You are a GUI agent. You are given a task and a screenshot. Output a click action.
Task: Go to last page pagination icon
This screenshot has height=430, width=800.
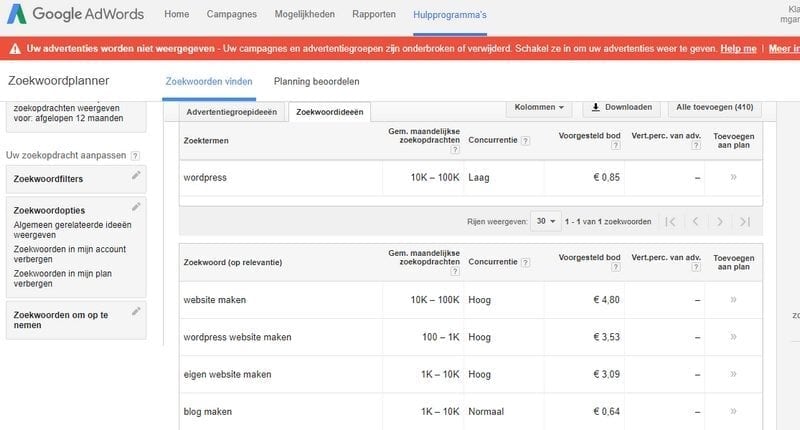click(x=745, y=221)
